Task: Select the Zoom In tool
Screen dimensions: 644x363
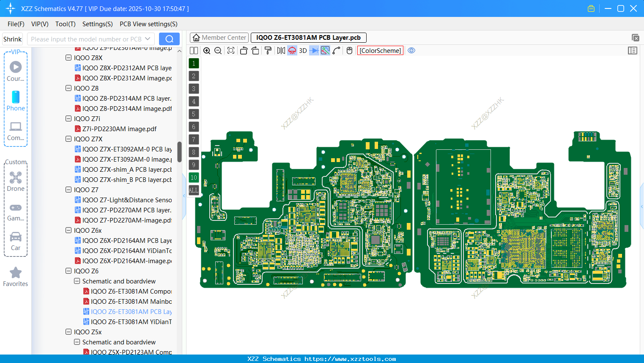Action: point(207,50)
